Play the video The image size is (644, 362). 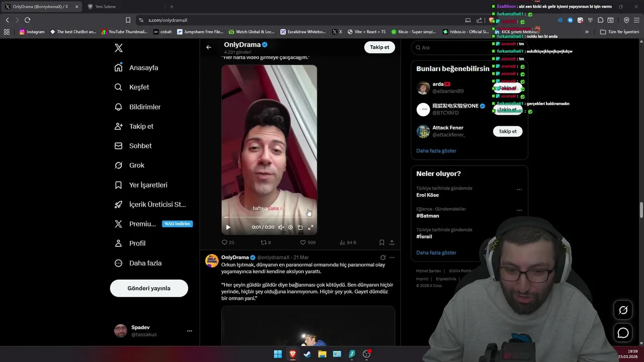pyautogui.click(x=228, y=227)
